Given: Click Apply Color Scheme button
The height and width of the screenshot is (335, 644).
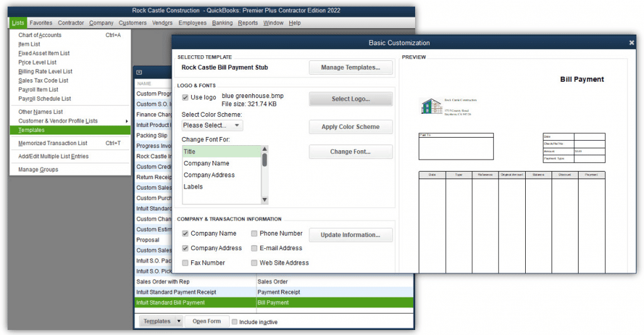Looking at the screenshot, I should [x=350, y=127].
